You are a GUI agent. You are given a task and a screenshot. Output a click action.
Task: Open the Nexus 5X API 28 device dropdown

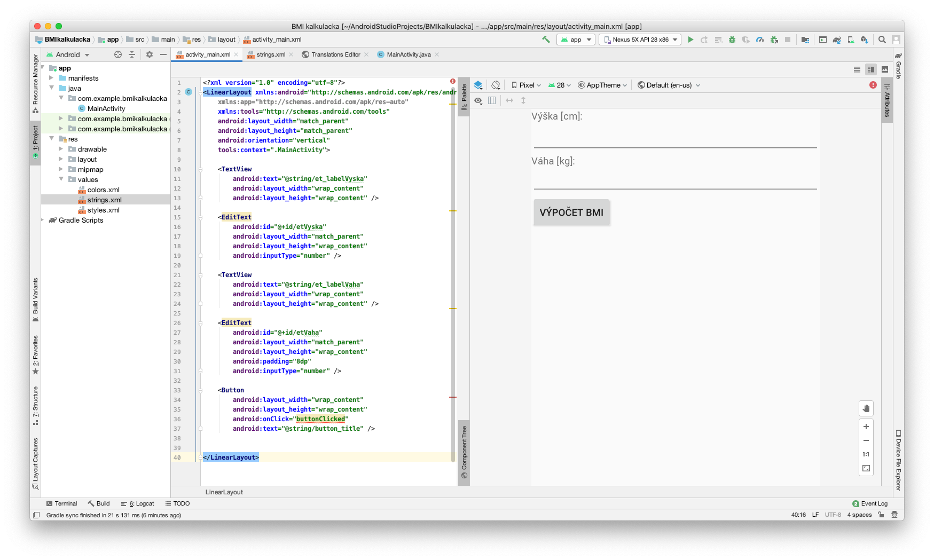640,40
